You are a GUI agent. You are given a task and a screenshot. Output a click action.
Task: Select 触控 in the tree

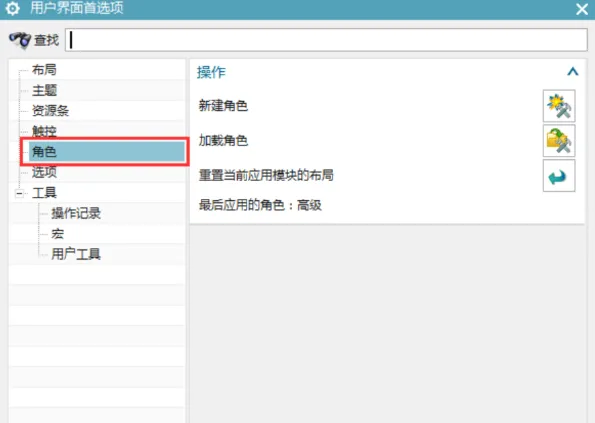pos(44,131)
